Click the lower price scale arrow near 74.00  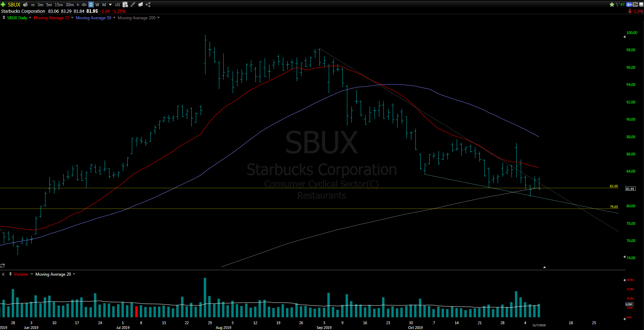(624, 257)
